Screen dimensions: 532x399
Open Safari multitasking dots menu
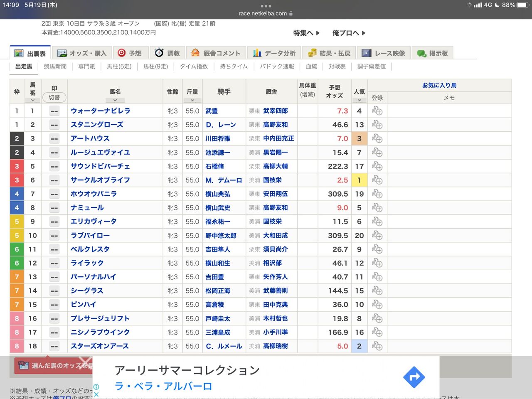coord(266,6)
